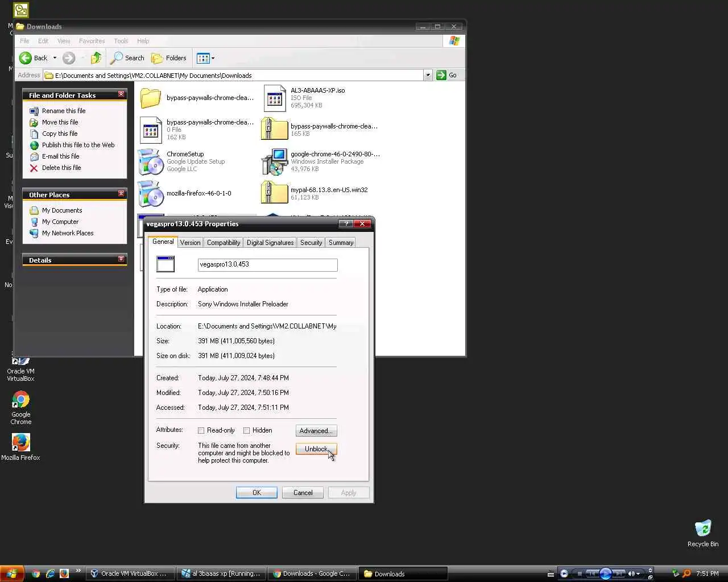The height and width of the screenshot is (582, 728).
Task: Click the Up folder icon in toolbar
Action: 96,57
